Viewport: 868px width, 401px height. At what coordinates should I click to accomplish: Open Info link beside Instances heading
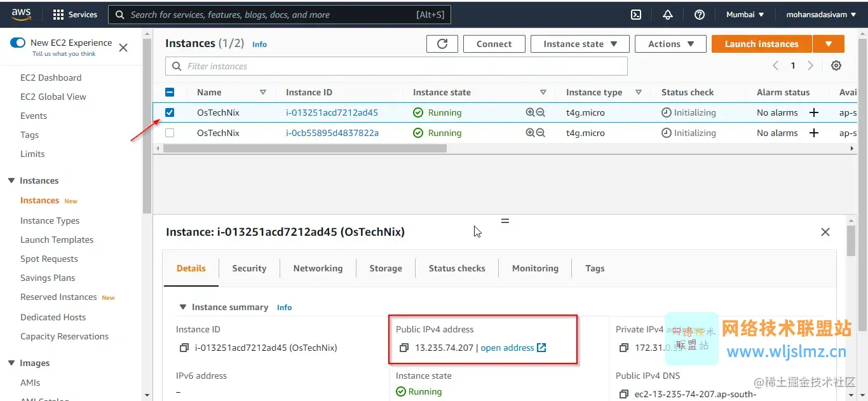(x=259, y=44)
